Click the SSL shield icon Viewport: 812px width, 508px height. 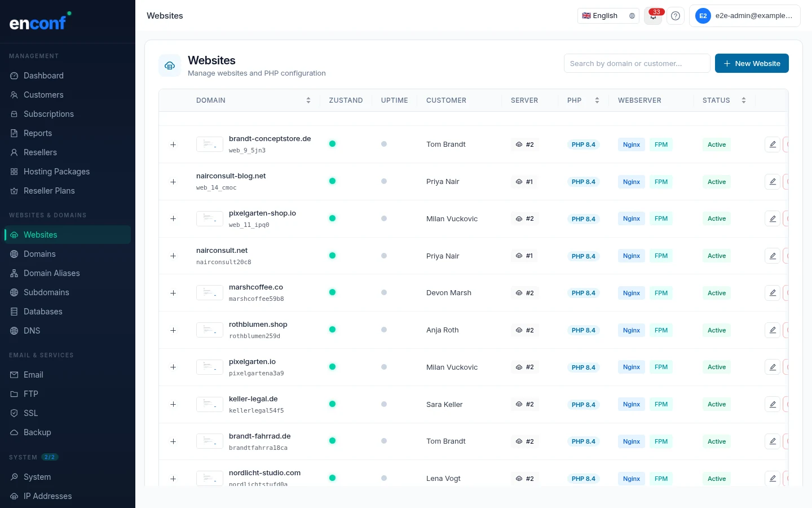(14, 413)
